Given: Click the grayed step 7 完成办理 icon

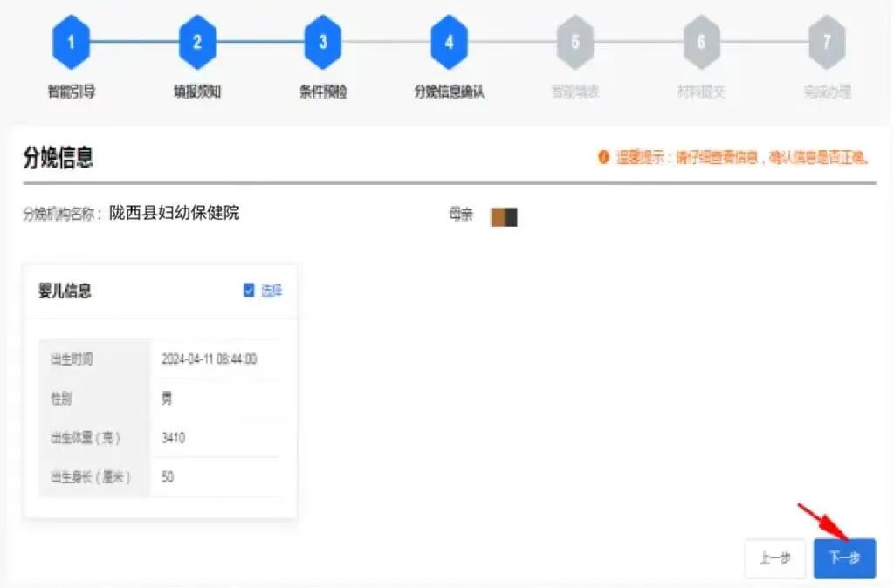Looking at the screenshot, I should coord(826,40).
